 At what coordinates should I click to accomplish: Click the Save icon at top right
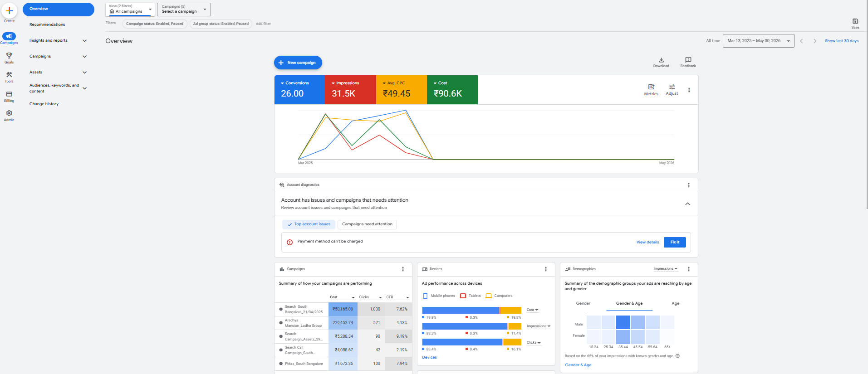tap(855, 21)
